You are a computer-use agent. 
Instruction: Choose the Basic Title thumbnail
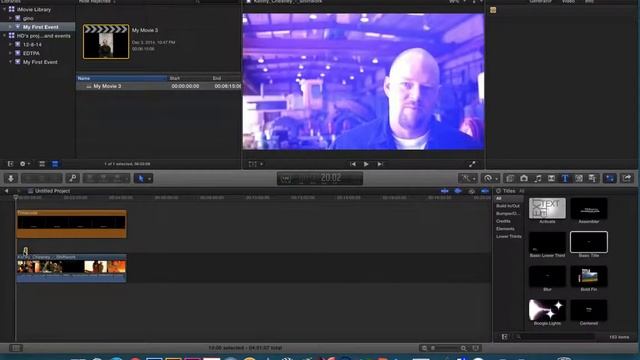(x=589, y=242)
